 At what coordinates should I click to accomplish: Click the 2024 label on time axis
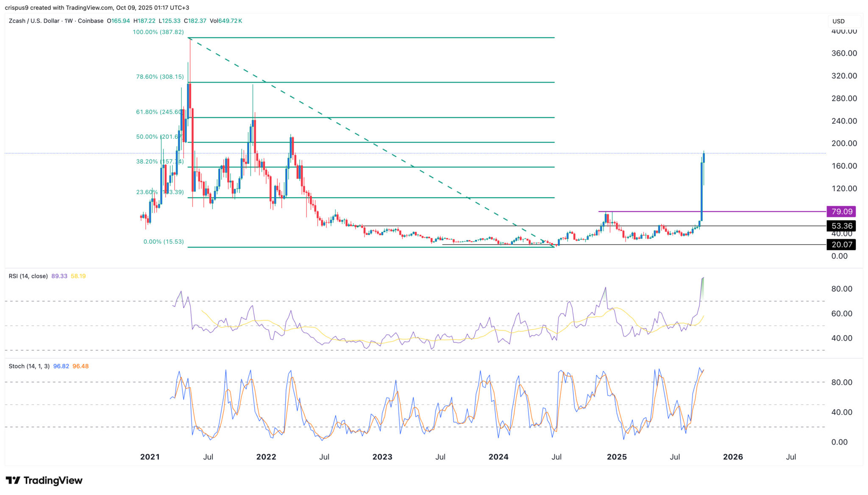tap(498, 457)
